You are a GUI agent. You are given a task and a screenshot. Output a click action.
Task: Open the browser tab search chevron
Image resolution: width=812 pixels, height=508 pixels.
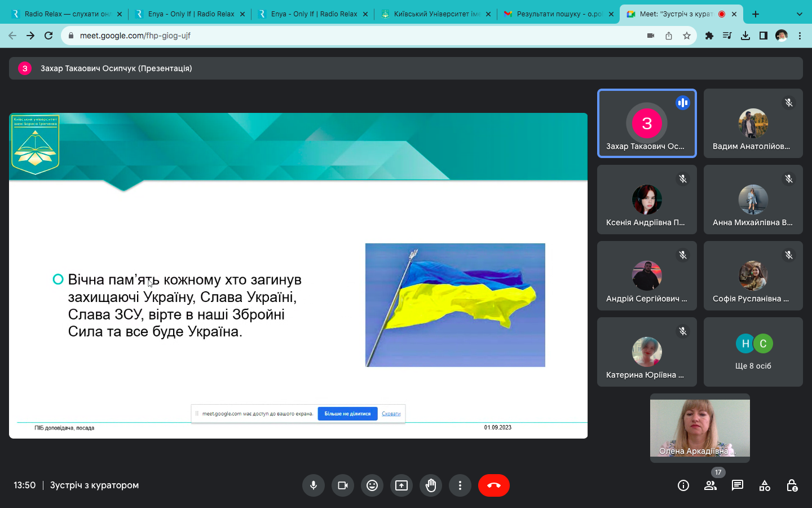coord(800,14)
